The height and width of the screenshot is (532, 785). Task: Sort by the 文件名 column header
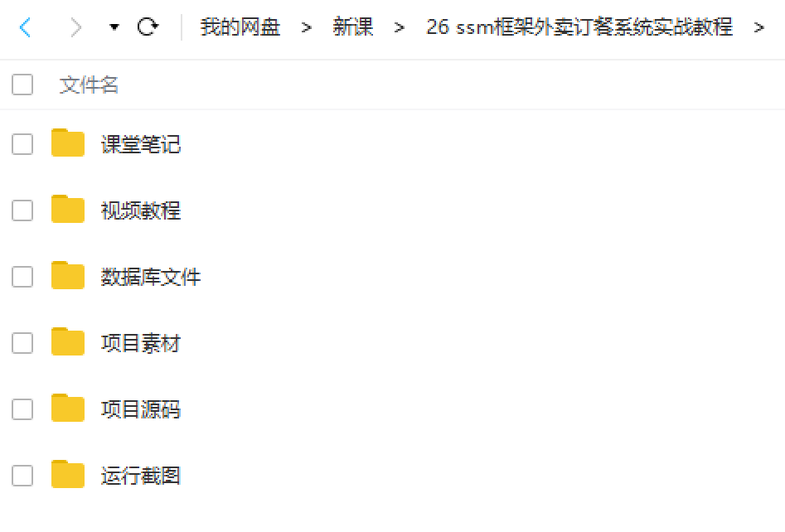tap(90, 85)
